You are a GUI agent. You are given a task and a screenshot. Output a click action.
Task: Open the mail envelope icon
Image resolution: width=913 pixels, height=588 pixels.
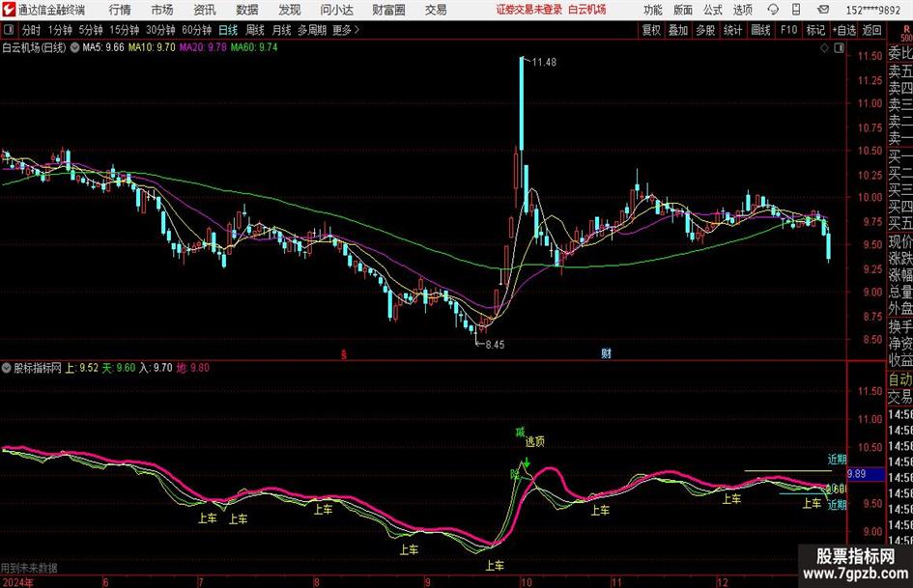[x=823, y=10]
